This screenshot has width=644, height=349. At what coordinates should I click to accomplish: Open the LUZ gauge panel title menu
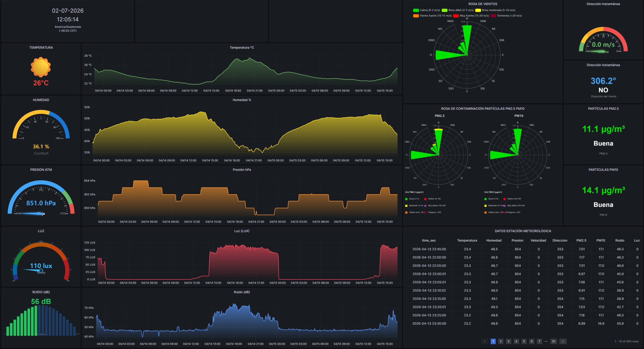click(41, 231)
